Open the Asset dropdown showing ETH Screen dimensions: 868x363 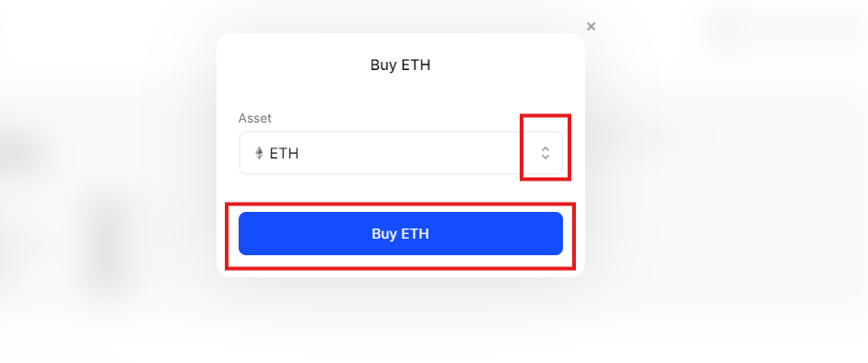401,153
